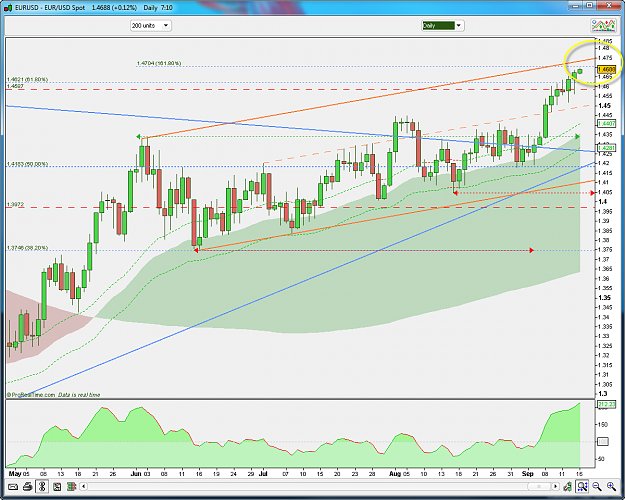
Task: Click the Sep month label on time axis
Action: (x=527, y=474)
